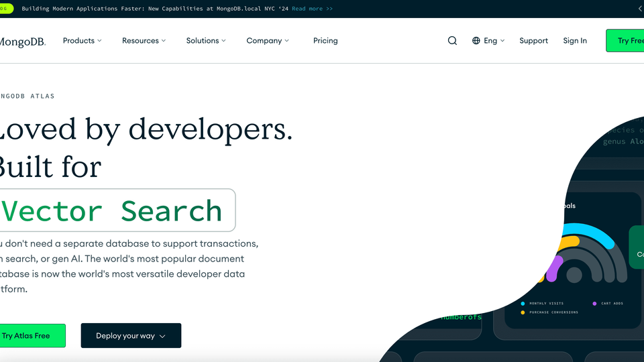The image size is (644, 362).
Task: Click the Purchase Conversions yellow legend dot
Action: (x=523, y=312)
